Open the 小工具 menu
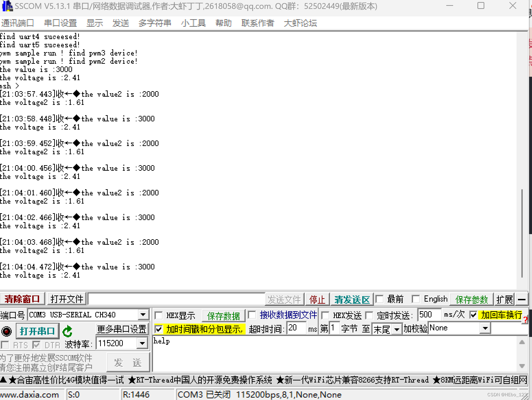Screen dimensions: 532x400 pos(193,23)
